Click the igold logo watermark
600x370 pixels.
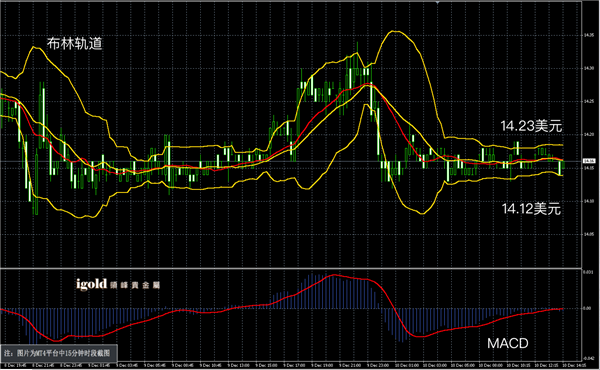click(91, 284)
